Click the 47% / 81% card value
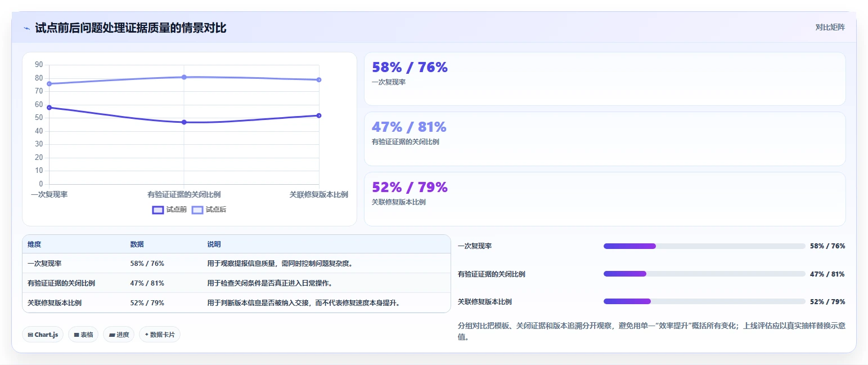Screen dimensions: 868x365 [x=409, y=127]
